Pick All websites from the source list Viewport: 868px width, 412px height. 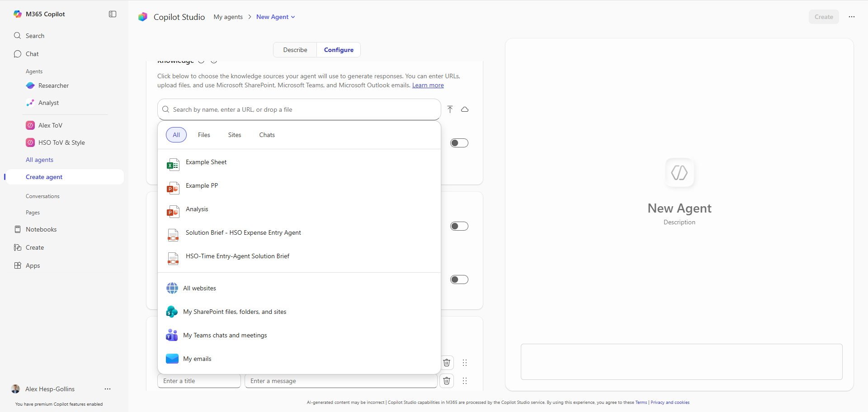tap(199, 288)
